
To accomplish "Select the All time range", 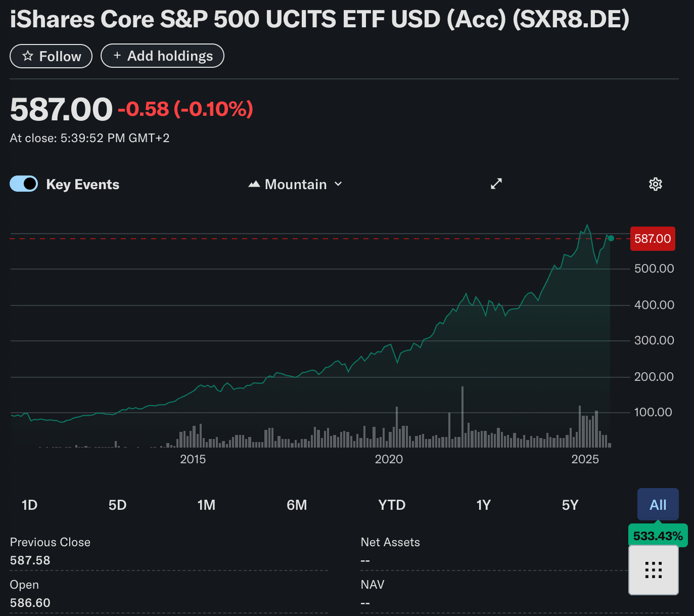I will [658, 505].
